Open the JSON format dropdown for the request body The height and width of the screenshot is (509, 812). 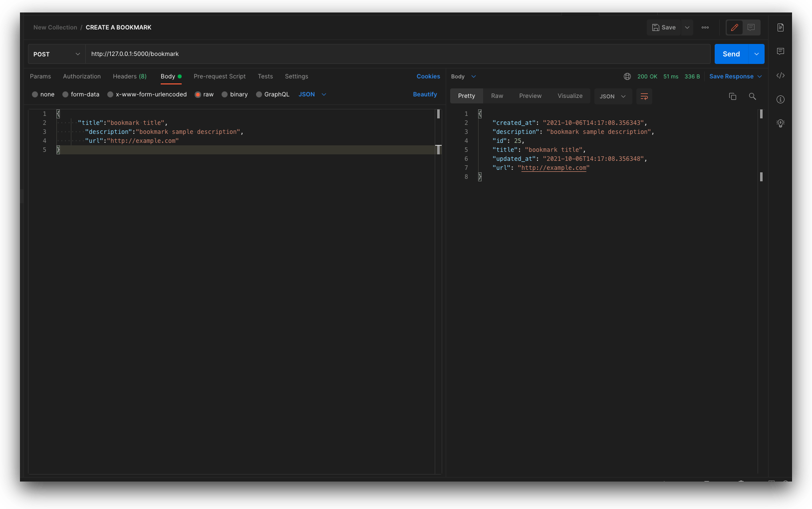311,94
